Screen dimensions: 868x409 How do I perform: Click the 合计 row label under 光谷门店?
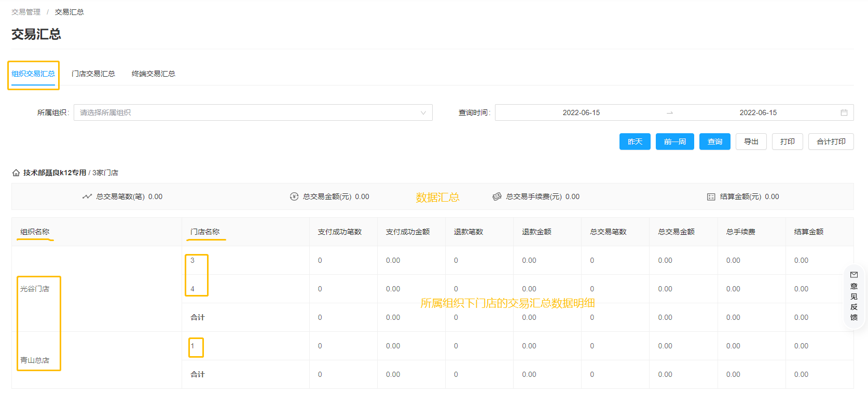coord(198,317)
